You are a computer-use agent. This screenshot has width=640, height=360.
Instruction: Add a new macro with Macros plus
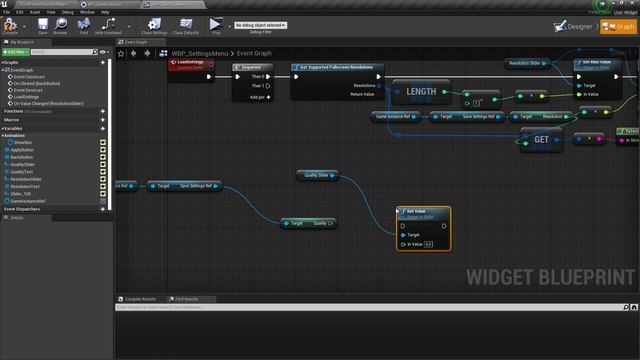pyautogui.click(x=103, y=120)
